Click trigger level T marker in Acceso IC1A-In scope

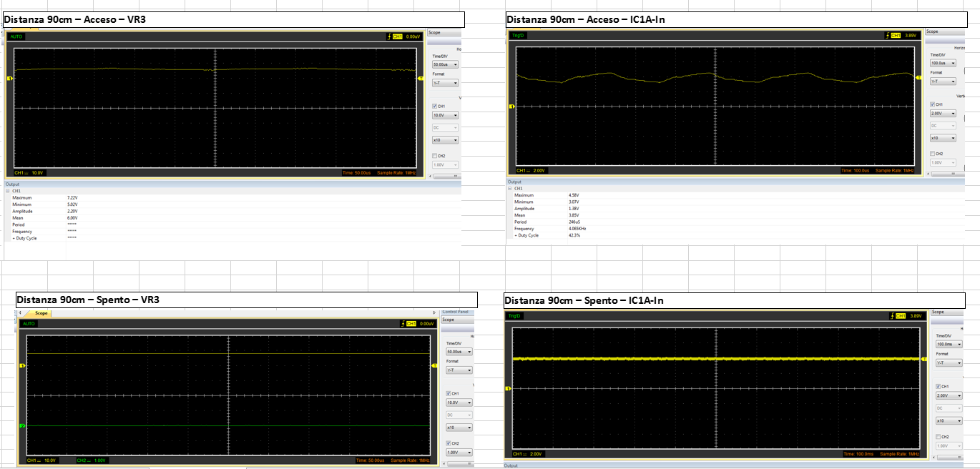[918, 76]
